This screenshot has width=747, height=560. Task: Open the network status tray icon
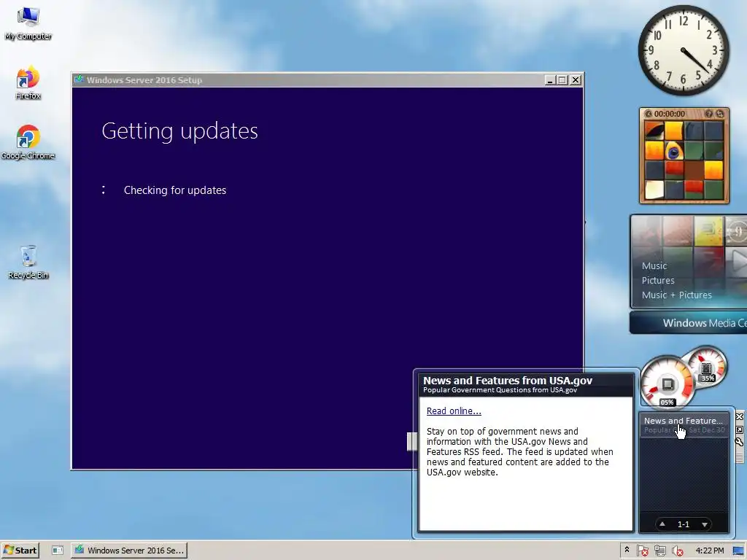coord(659,551)
